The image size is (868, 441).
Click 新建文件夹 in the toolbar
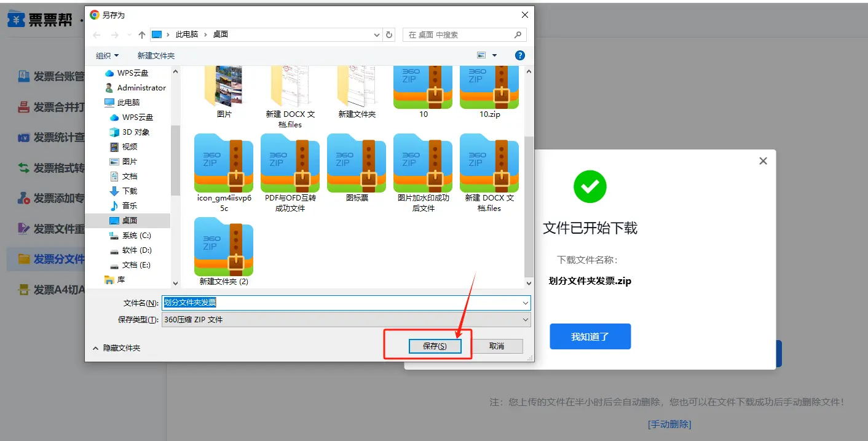point(156,55)
